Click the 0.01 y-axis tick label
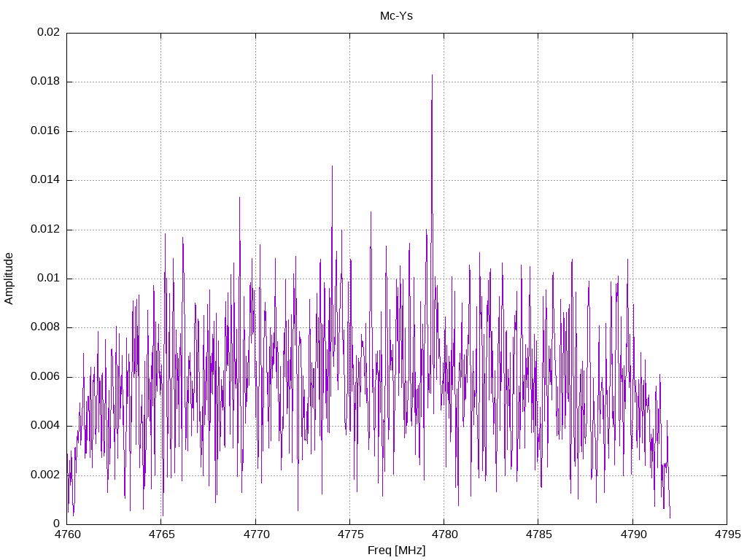The image size is (747, 560). [x=49, y=278]
